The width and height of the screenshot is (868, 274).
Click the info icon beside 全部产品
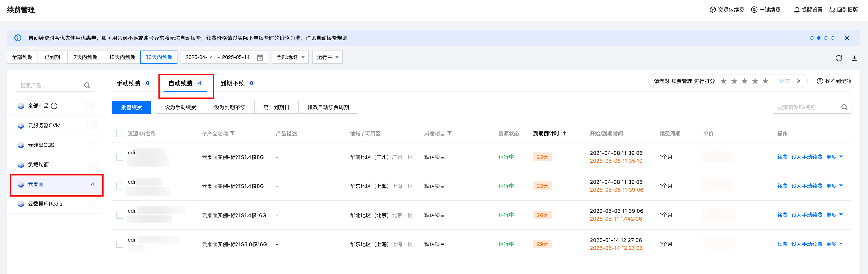coord(54,106)
